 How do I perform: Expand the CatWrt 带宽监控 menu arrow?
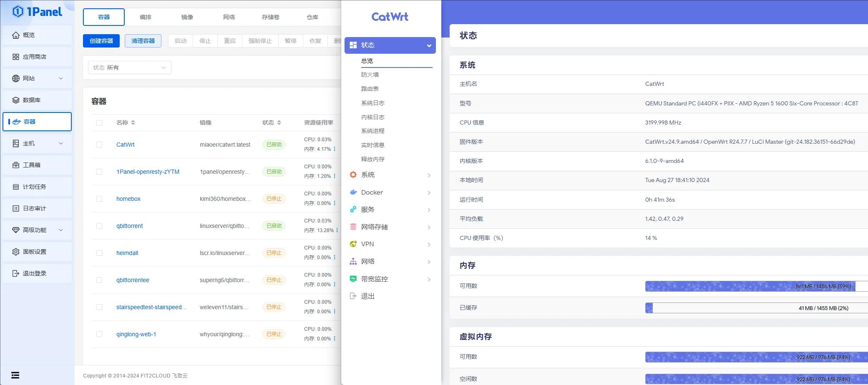pos(429,279)
